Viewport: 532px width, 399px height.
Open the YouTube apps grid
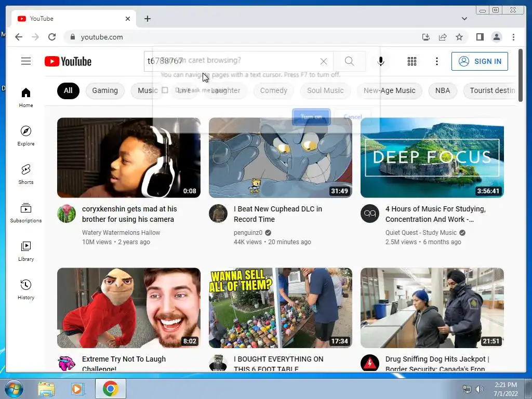(412, 61)
